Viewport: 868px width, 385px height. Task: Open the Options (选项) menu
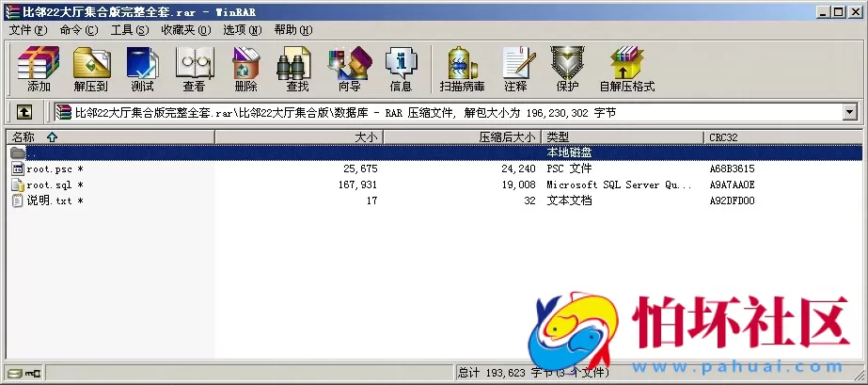242,30
